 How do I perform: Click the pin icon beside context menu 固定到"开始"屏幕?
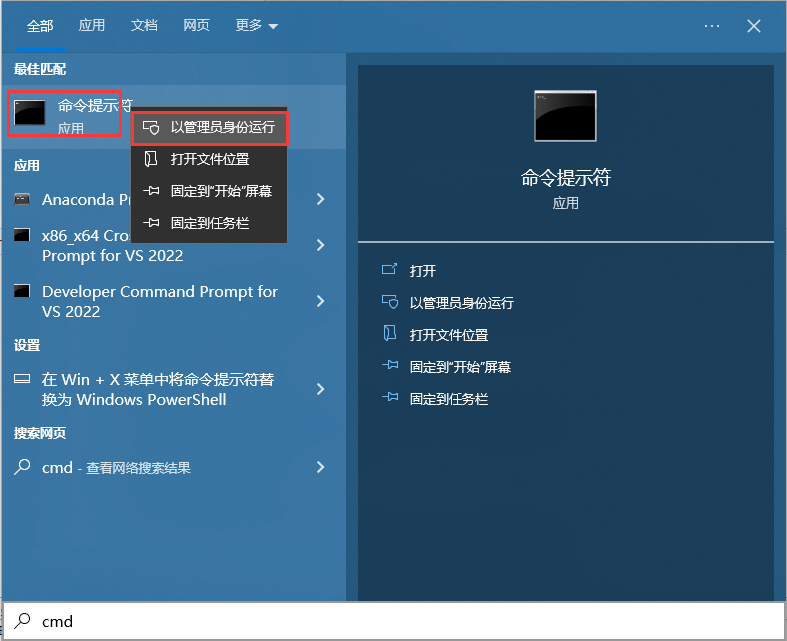coord(151,191)
